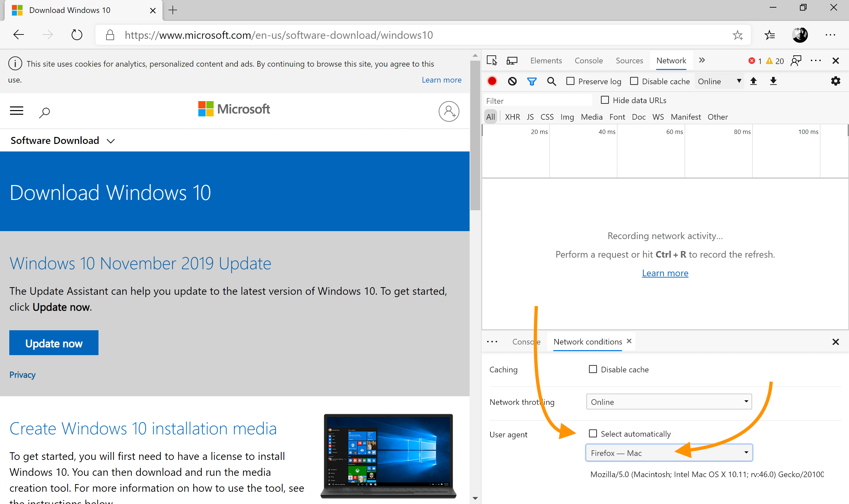Click the red error count indicator

(x=755, y=61)
